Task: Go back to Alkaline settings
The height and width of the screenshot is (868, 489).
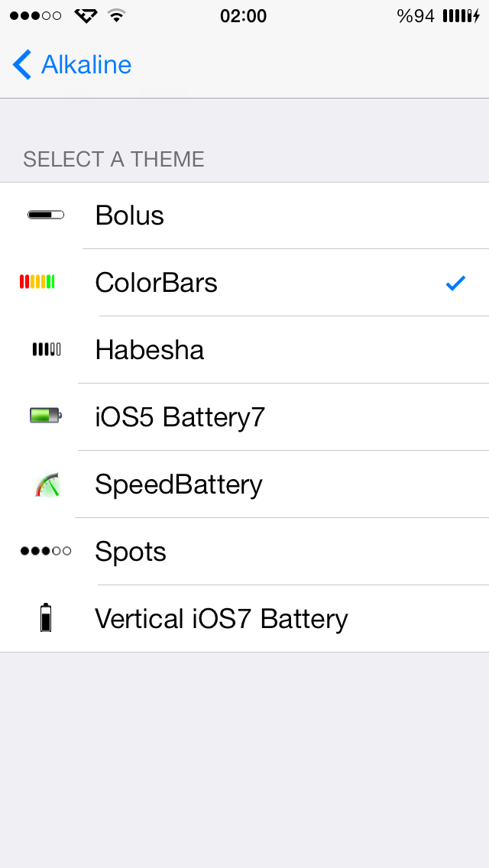Action: (72, 65)
